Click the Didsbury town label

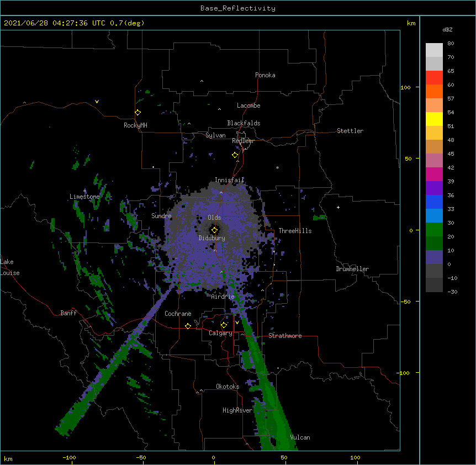211,238
